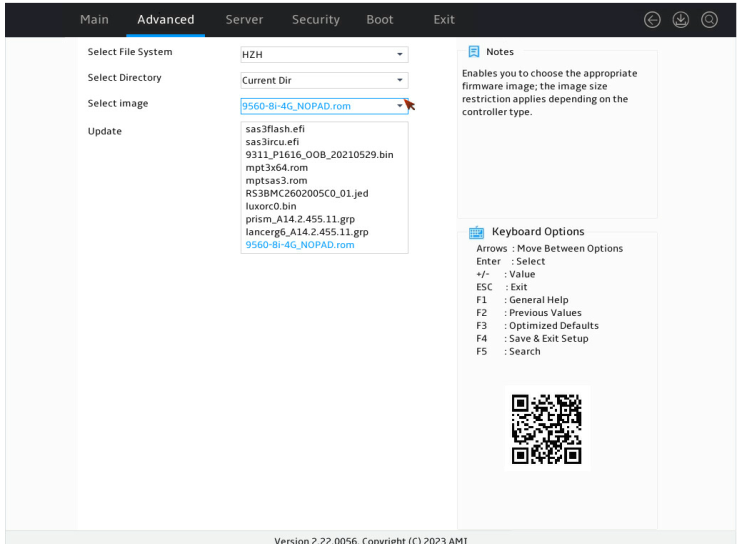Click the Notes panel icon
Screen dimensions: 737x544
474,52
